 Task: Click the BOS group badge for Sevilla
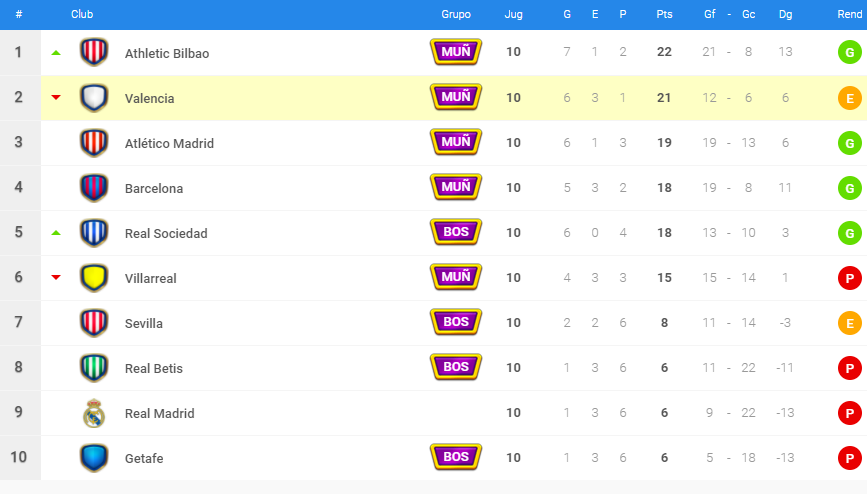[456, 322]
